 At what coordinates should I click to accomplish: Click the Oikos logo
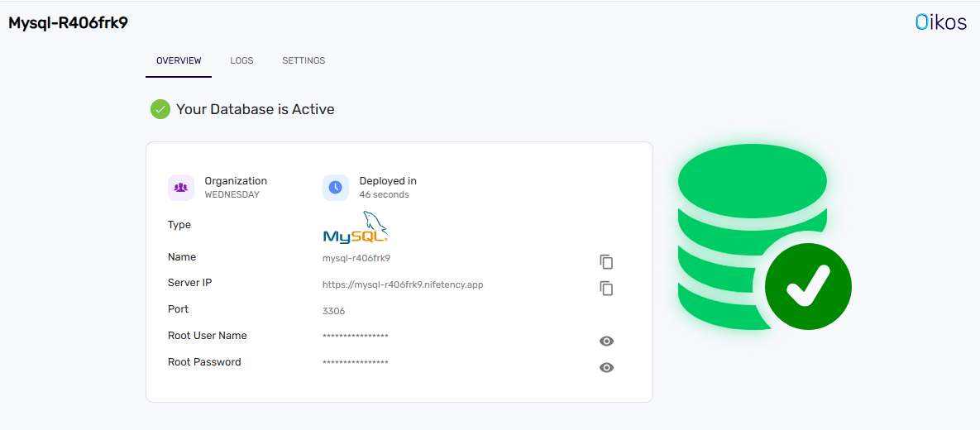point(940,22)
